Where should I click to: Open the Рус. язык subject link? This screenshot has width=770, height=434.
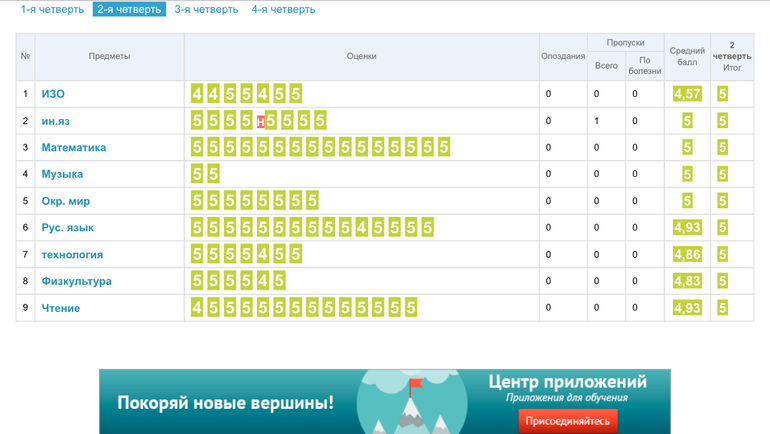67,228
